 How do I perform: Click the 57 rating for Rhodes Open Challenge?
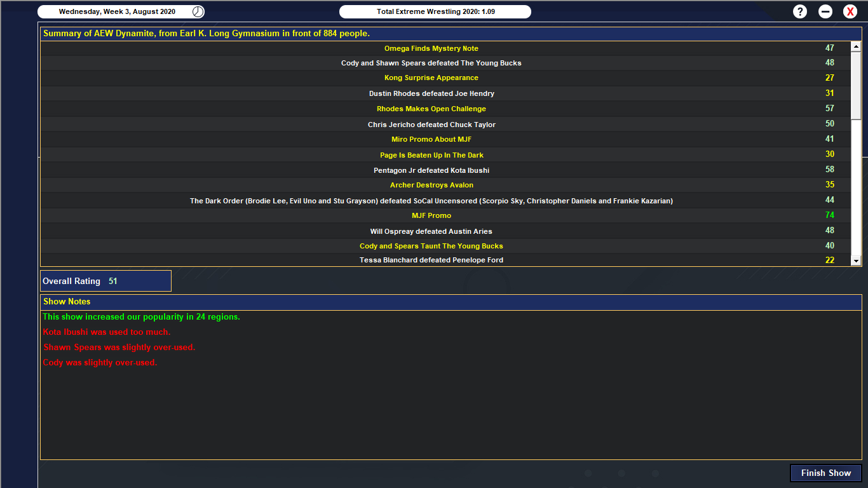pyautogui.click(x=830, y=108)
